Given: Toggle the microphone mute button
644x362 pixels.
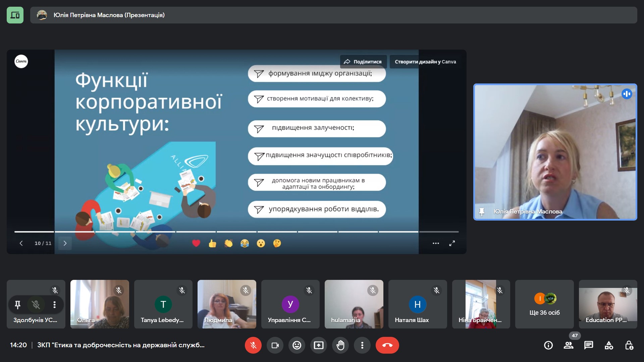Looking at the screenshot, I should [253, 345].
